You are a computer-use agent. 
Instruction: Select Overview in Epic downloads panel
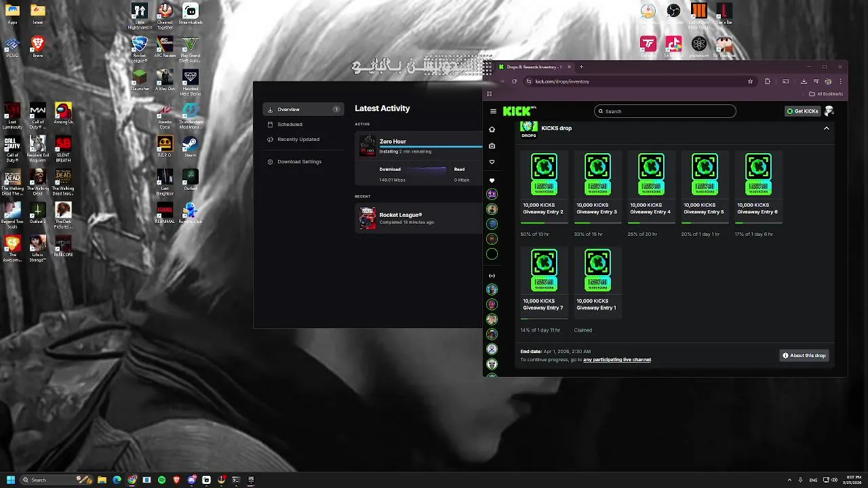[x=304, y=109]
